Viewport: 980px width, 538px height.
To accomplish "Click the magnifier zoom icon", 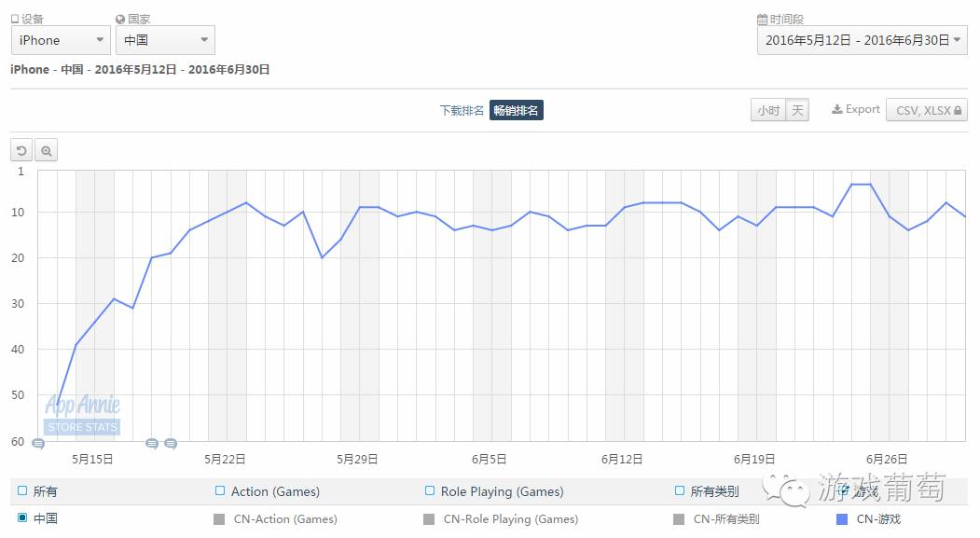I will point(46,150).
